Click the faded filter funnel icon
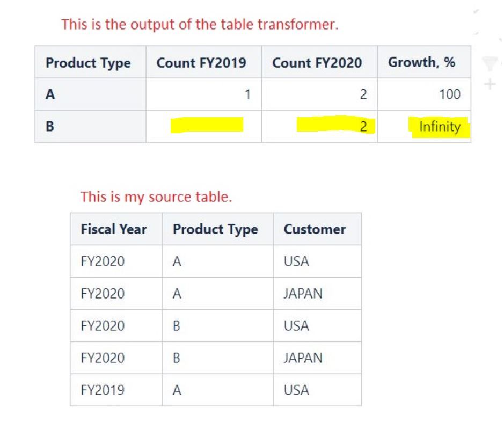Viewport: 504px width, 422px height. [490, 63]
